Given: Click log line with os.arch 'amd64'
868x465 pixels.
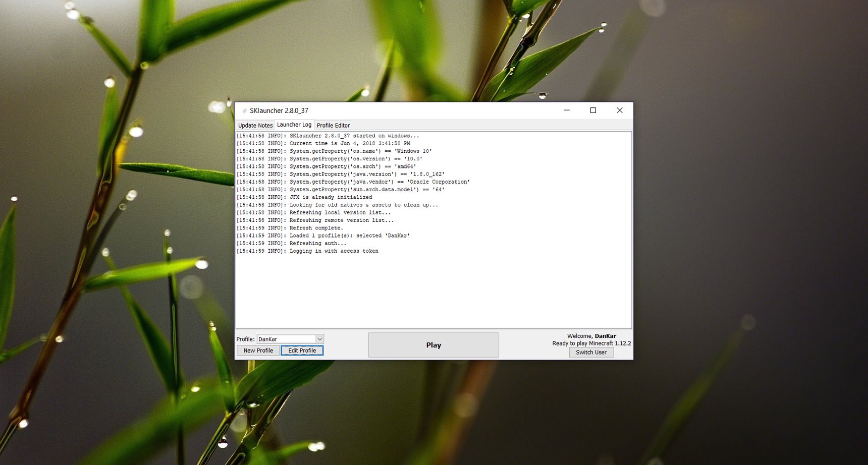Looking at the screenshot, I should pos(326,166).
